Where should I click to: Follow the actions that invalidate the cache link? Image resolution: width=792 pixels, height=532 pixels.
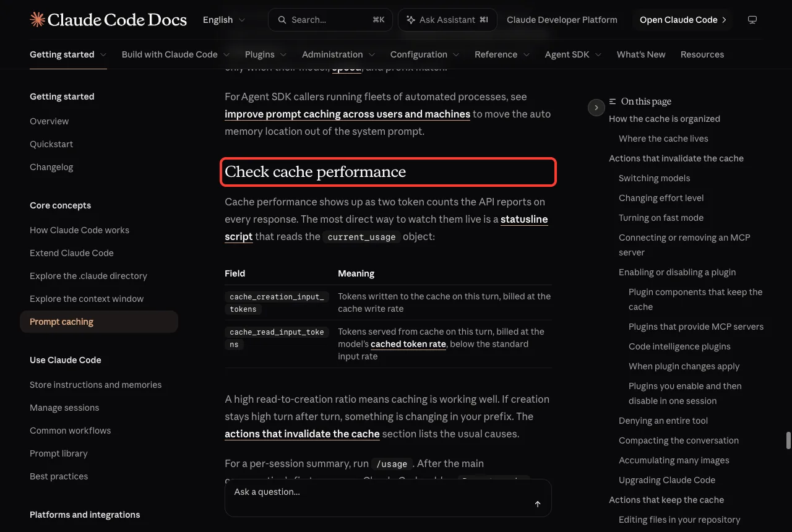tap(302, 434)
